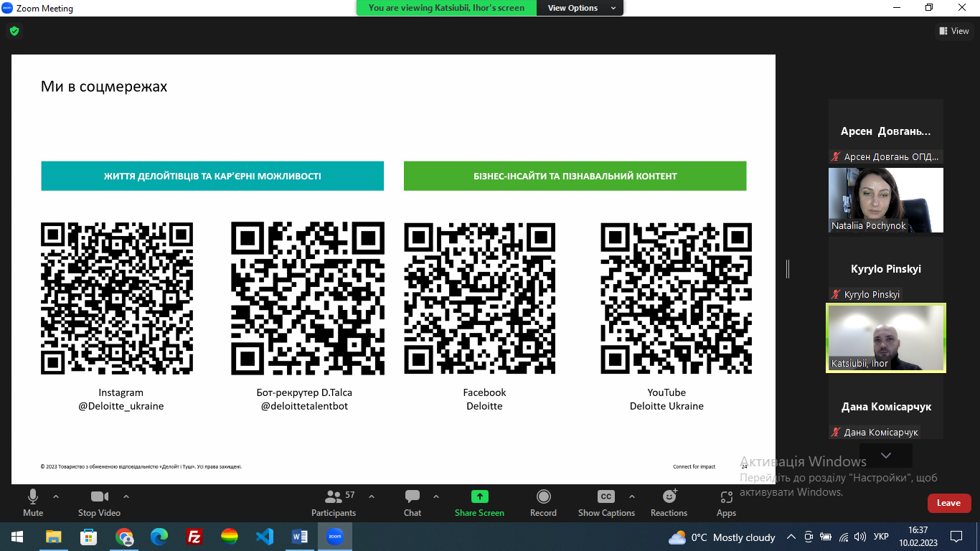Image resolution: width=980 pixels, height=551 pixels.
Task: Click the panel divider handle beside the gallery
Action: [x=788, y=269]
